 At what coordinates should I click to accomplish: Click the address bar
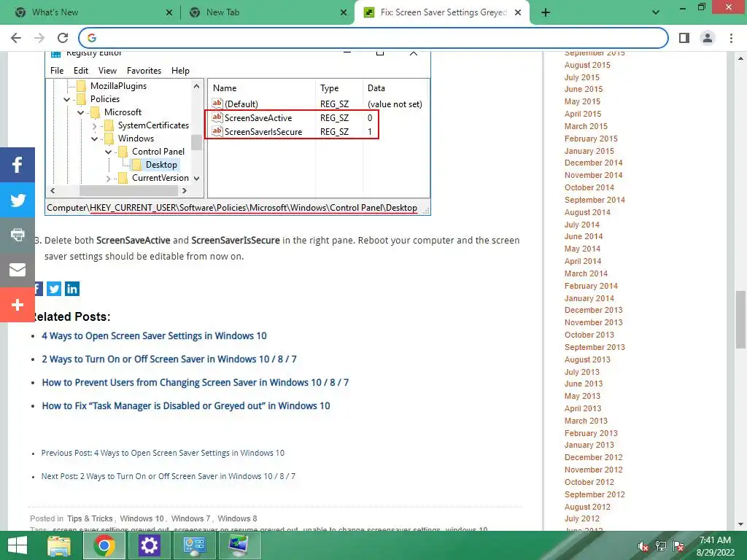point(374,38)
